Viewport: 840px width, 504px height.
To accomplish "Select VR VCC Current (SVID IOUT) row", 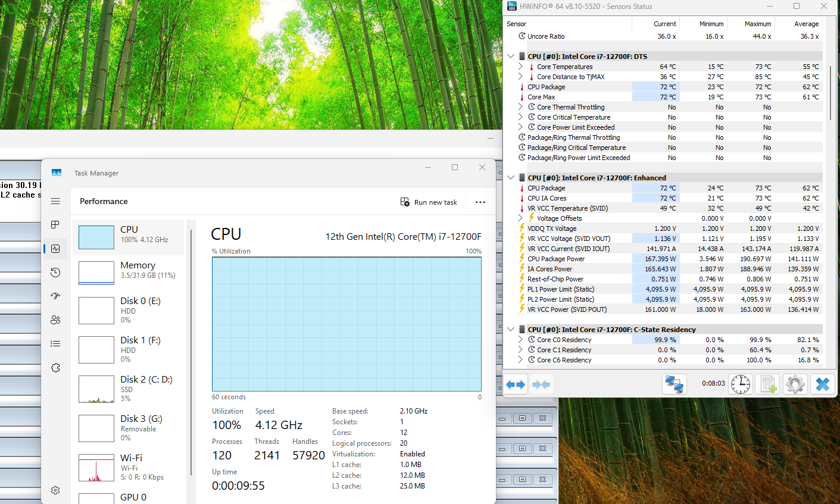I will [663, 249].
